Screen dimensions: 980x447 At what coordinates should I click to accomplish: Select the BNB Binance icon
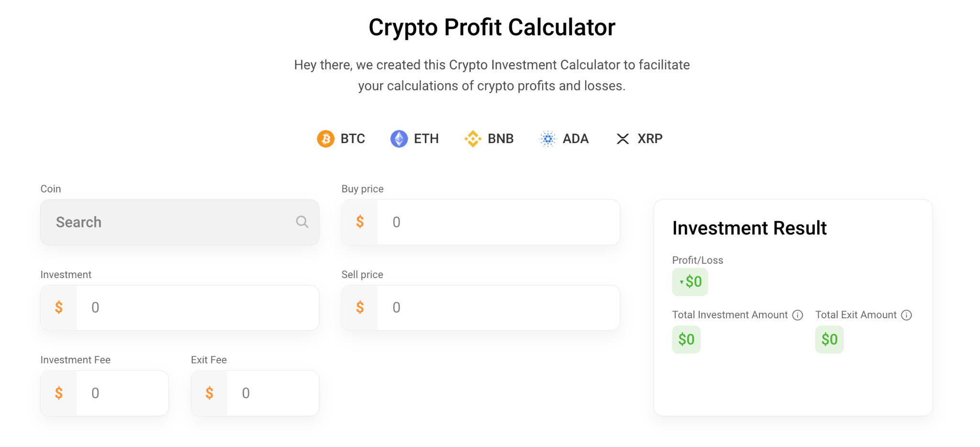pyautogui.click(x=473, y=139)
